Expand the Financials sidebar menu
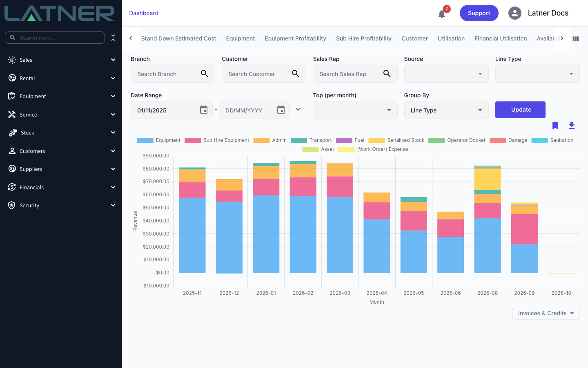 61,187
